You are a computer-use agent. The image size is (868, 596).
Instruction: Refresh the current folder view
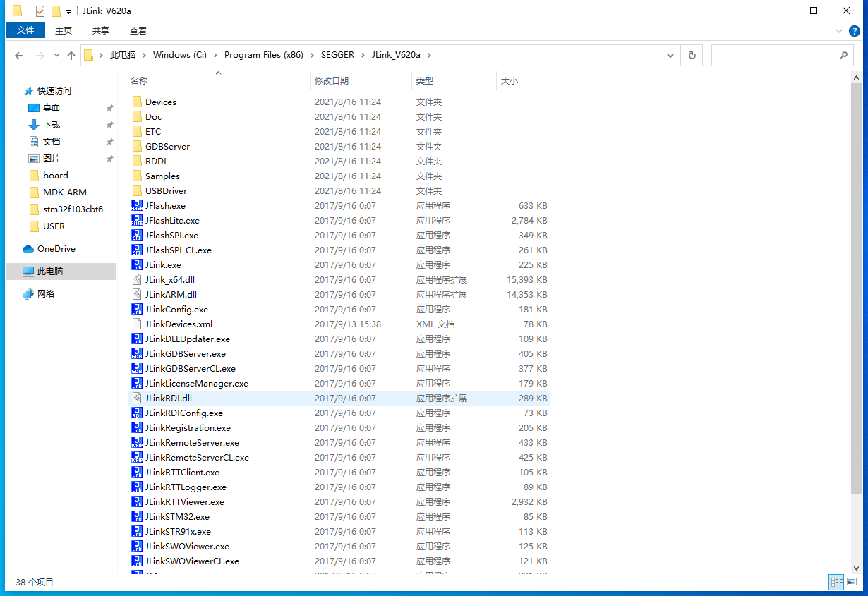click(x=692, y=55)
